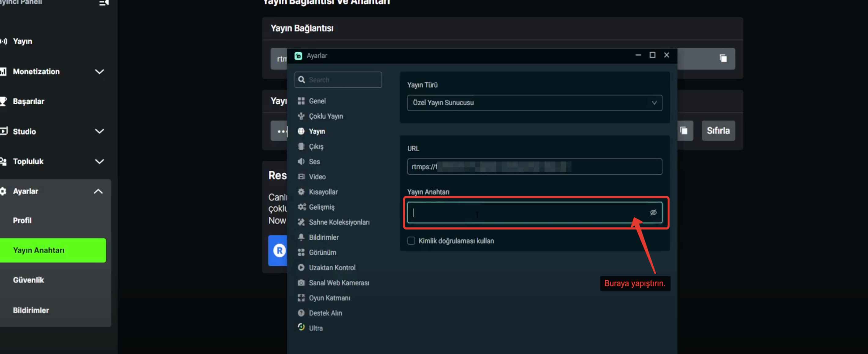Open the Ses audio settings icon
The image size is (868, 354).
[301, 161]
